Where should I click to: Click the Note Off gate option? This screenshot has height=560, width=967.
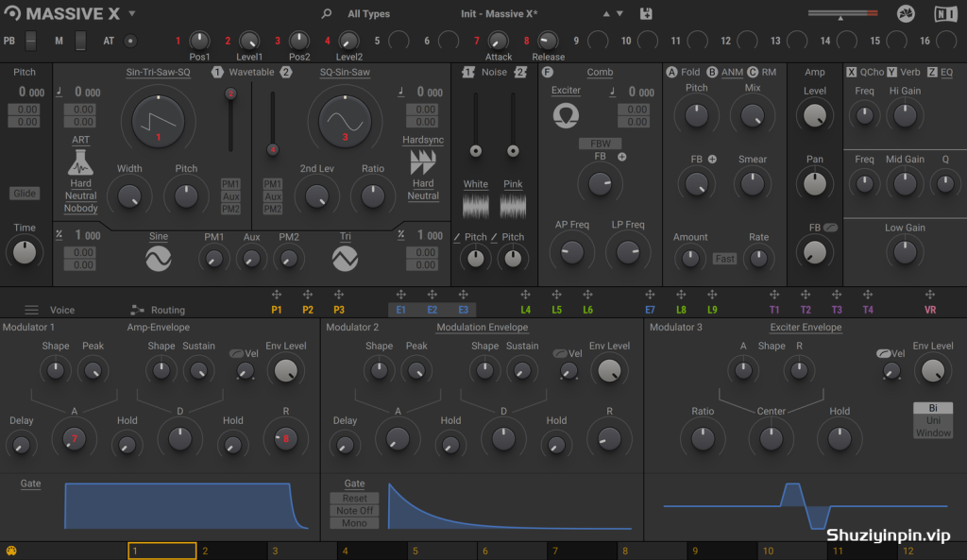click(355, 511)
